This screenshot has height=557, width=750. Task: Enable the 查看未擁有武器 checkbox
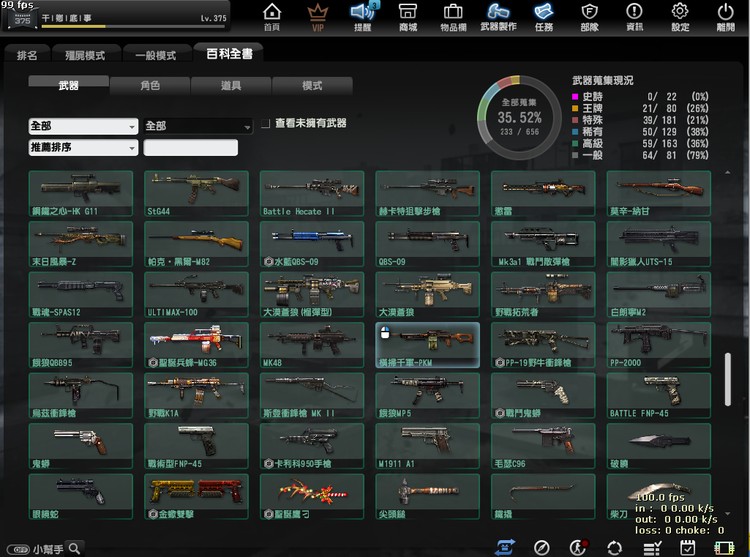tap(265, 124)
